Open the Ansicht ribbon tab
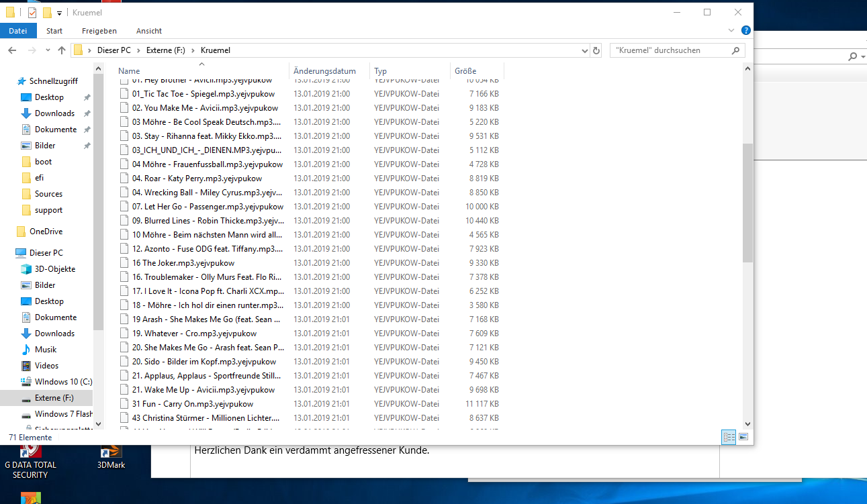 (149, 31)
